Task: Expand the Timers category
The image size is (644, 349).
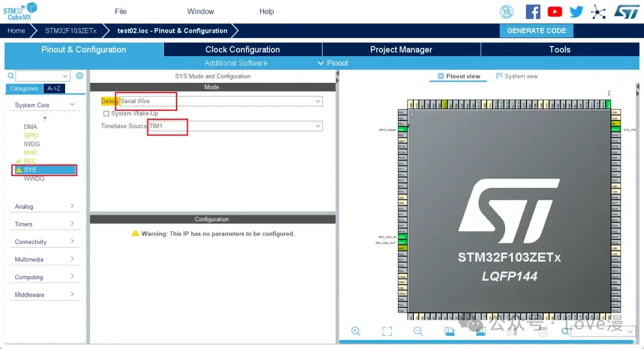Action: click(72, 224)
